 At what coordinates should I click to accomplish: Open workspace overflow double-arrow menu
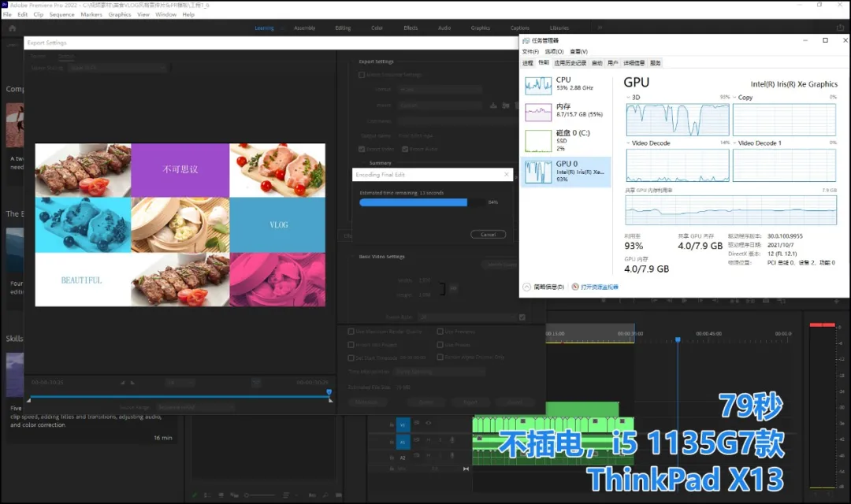(x=600, y=28)
